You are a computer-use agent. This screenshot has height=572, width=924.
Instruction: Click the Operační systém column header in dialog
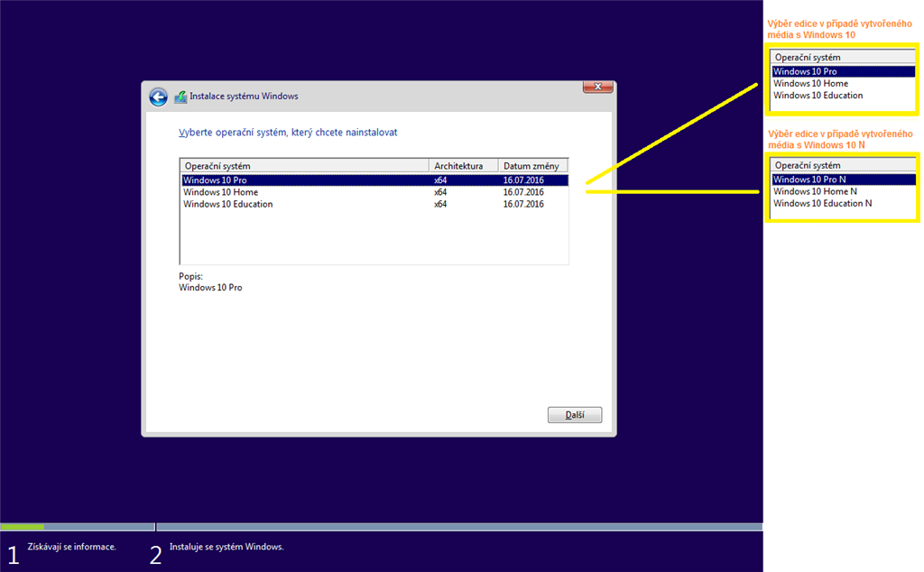coord(305,165)
